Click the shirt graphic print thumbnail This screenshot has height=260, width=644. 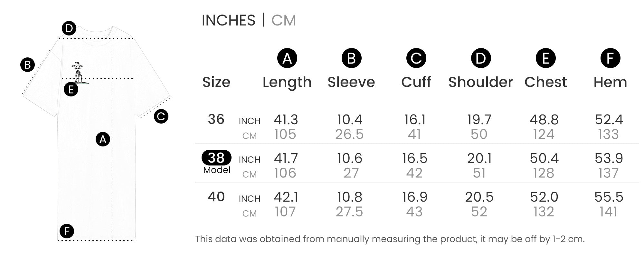point(78,73)
